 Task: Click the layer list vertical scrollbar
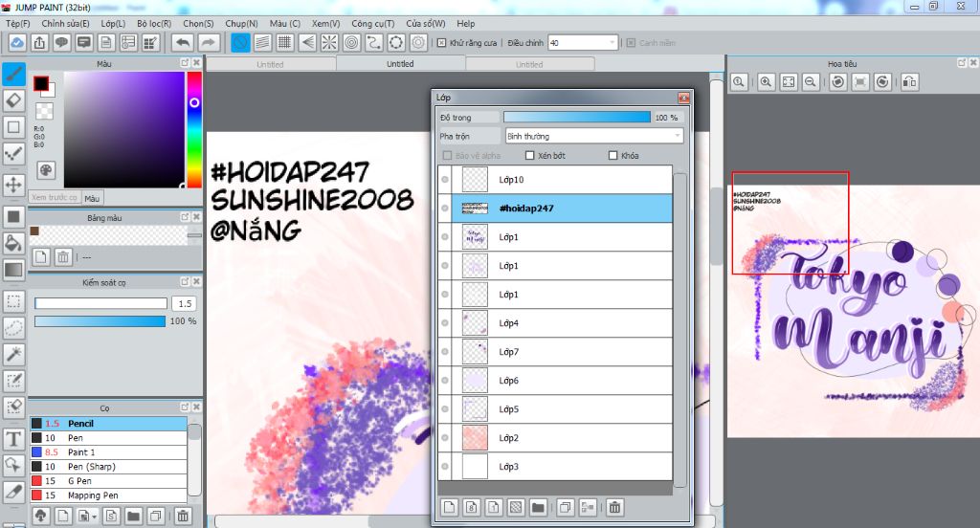point(679,330)
